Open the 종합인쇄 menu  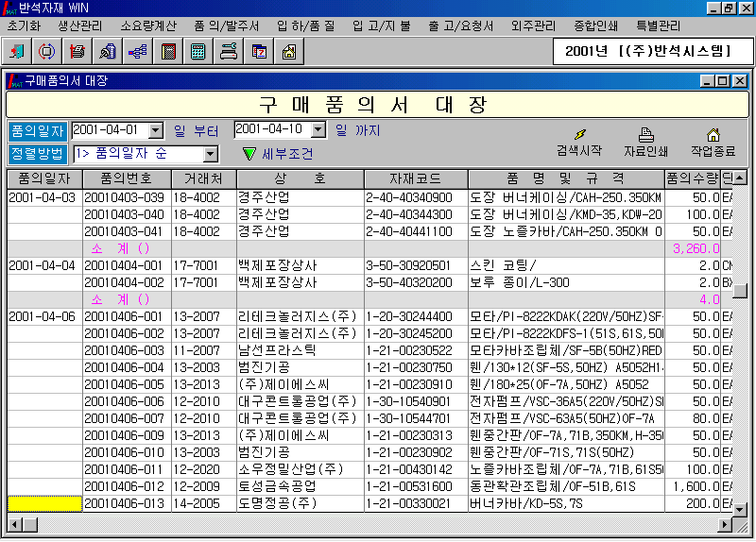[x=597, y=25]
